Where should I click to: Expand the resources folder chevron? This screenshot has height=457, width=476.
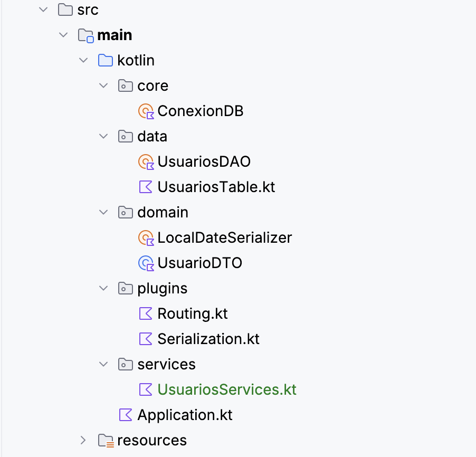83,440
